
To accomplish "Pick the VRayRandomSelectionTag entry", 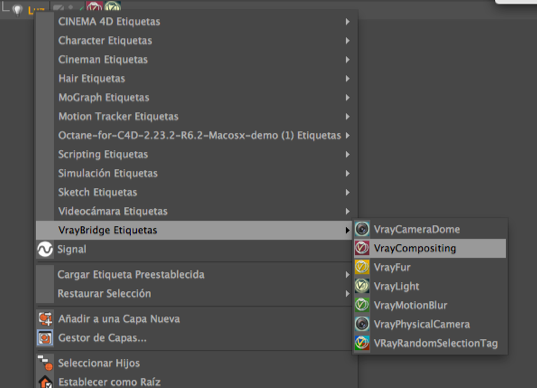I will [x=430, y=343].
